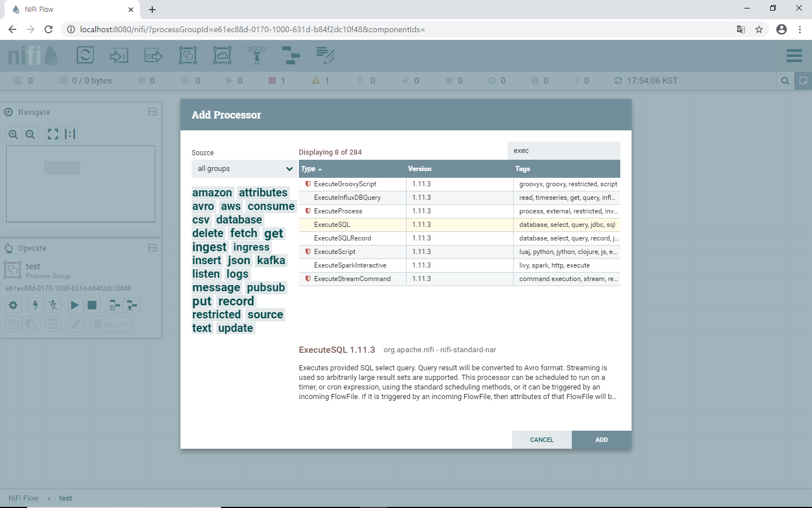Screen dimensions: 812x508
Task: Filter by the 'update' tag
Action: (236, 328)
